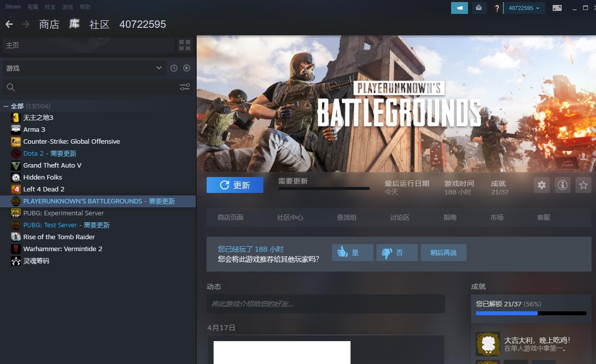Open the 客服 support link

point(544,217)
